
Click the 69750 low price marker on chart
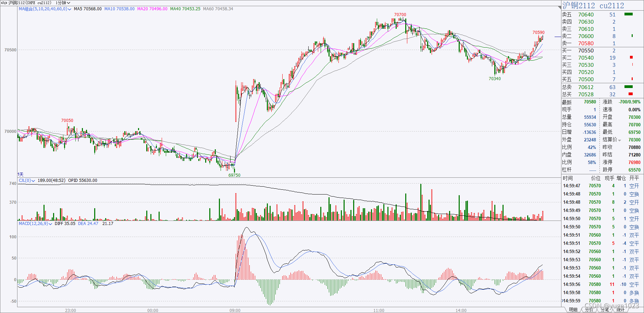pyautogui.click(x=234, y=175)
